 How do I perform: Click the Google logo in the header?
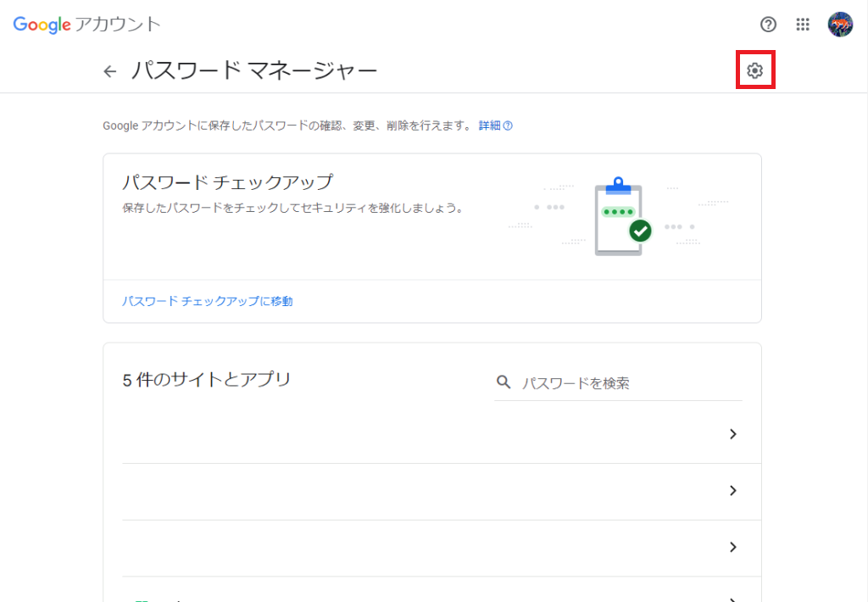(42, 25)
